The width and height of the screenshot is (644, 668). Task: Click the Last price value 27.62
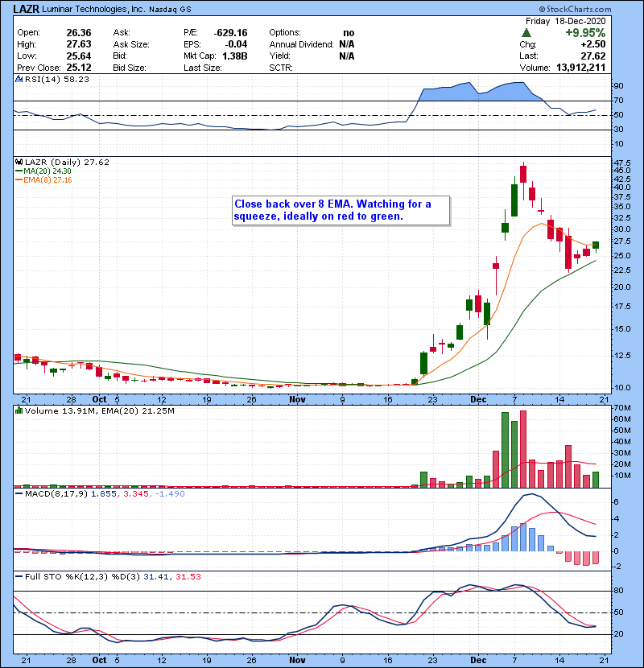[x=593, y=56]
